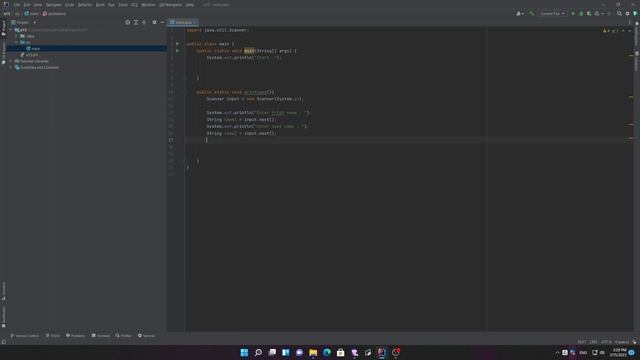This screenshot has width=640, height=360.
Task: Open the Services tool window
Action: coord(147,336)
